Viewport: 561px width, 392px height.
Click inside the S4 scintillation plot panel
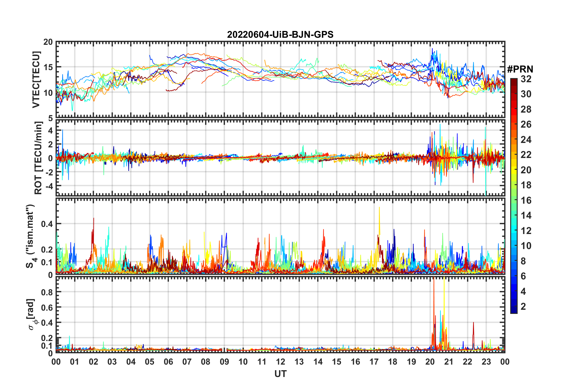point(280,236)
